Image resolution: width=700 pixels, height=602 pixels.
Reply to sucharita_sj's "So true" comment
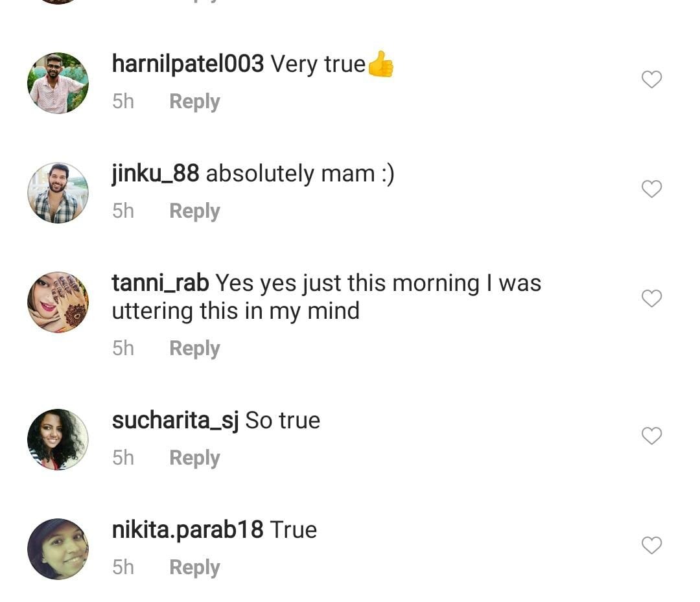(x=194, y=458)
